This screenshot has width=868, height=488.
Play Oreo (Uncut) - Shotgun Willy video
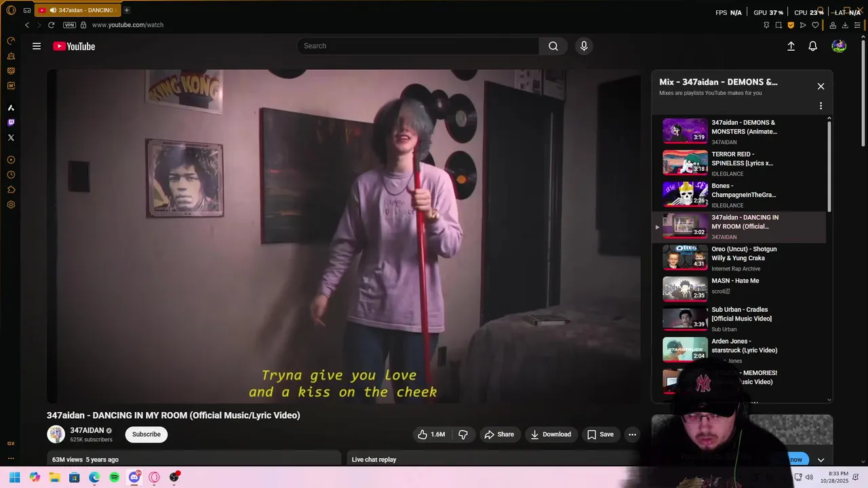click(740, 258)
